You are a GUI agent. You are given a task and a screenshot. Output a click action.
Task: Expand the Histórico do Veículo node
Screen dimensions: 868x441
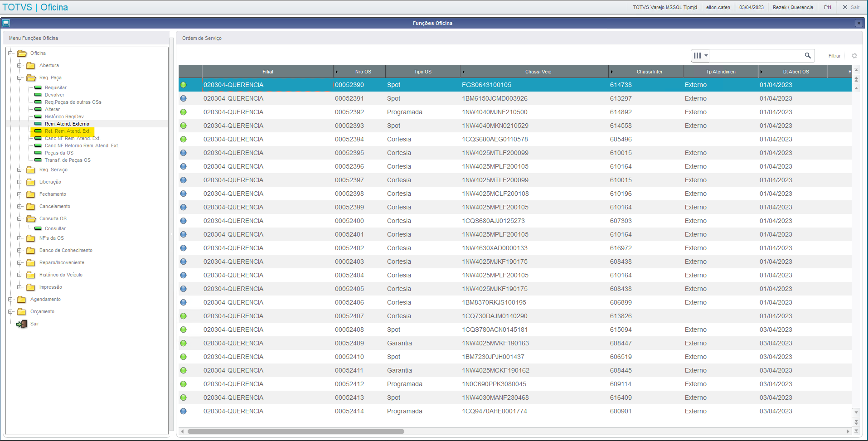pyautogui.click(x=19, y=275)
